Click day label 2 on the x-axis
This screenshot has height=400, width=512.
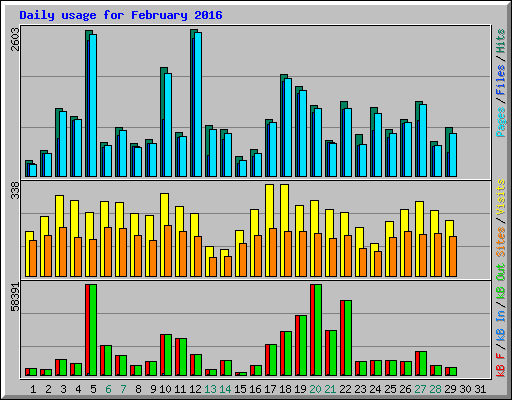coord(48,389)
